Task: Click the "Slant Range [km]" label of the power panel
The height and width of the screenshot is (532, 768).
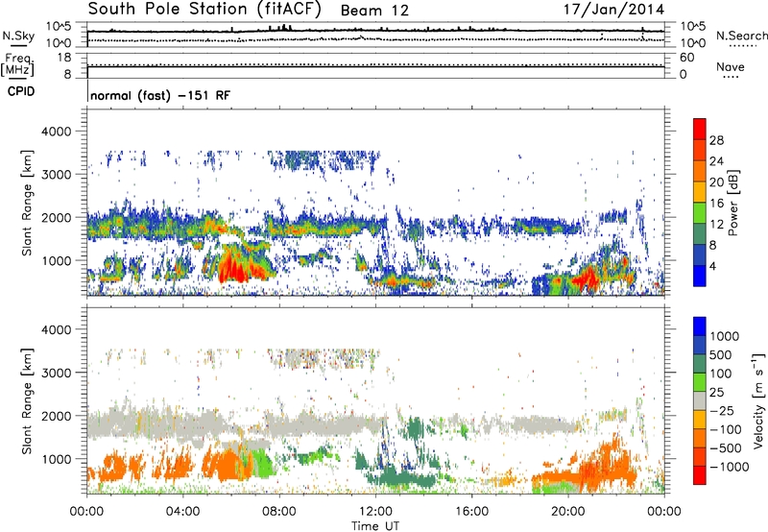Action: (27, 203)
